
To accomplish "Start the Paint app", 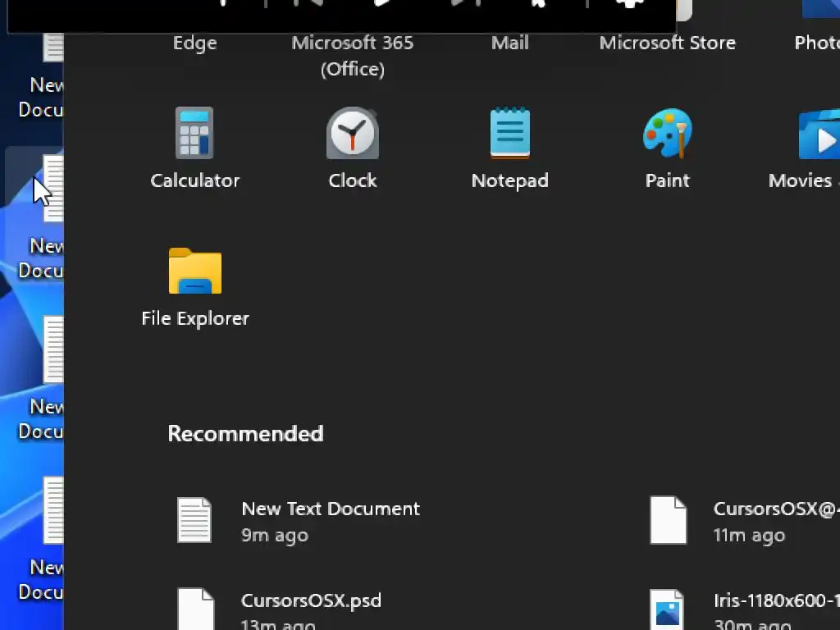I will tap(668, 148).
